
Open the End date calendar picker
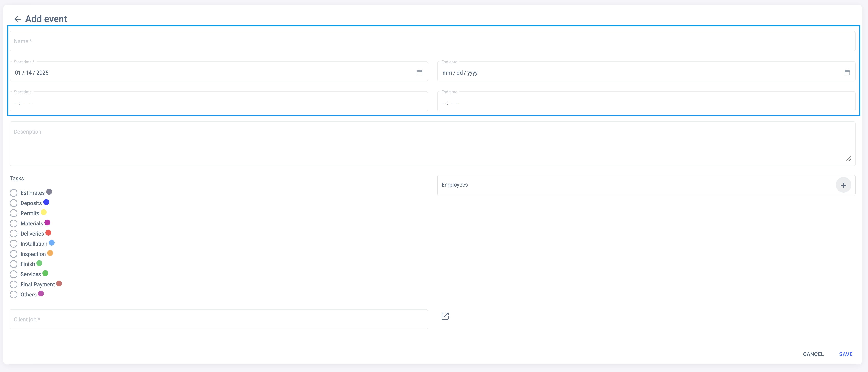(847, 72)
